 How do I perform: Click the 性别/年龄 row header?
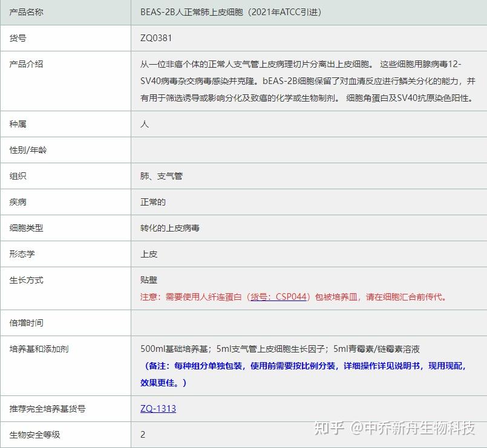click(x=27, y=150)
